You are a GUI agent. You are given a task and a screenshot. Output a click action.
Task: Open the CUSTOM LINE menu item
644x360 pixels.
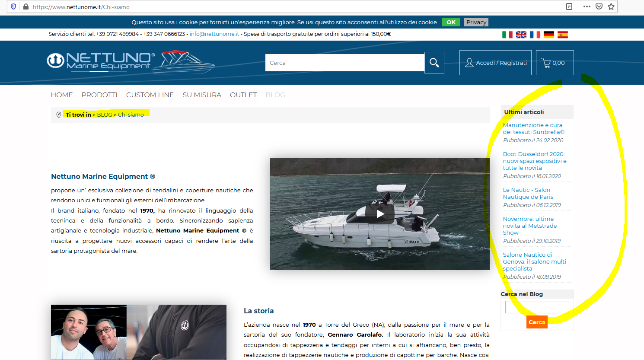coord(150,95)
